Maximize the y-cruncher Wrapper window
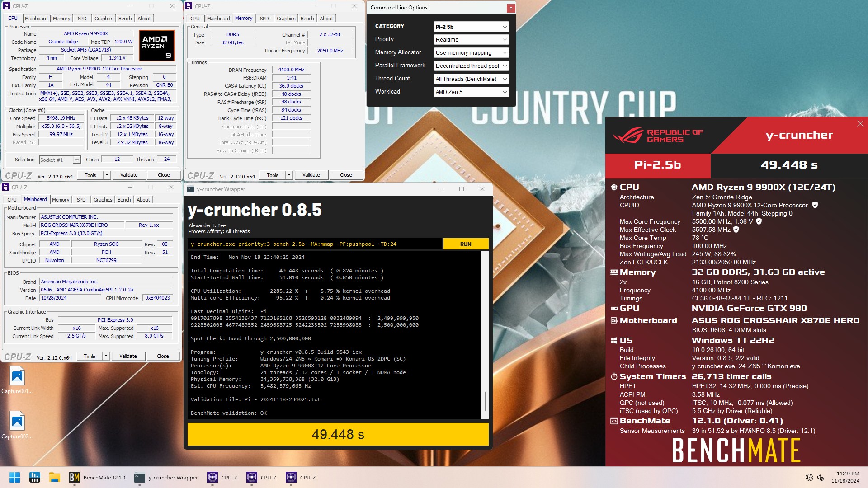Screen dimensions: 868x488 pos(462,189)
